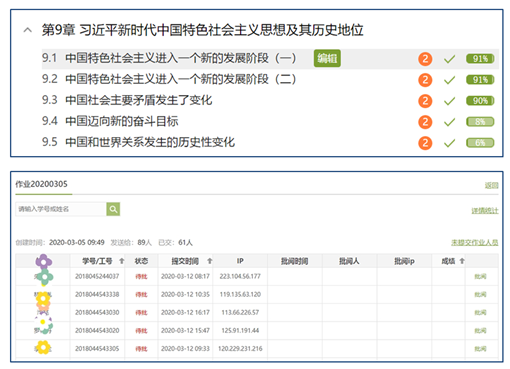Click 批阅 for student 2018045244037
510x369 pixels.
pyautogui.click(x=480, y=276)
